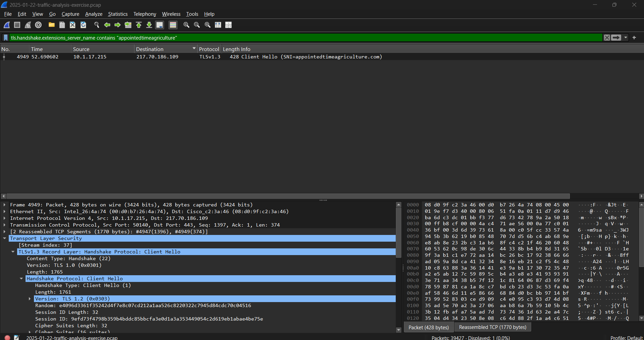Clear the display filter with X button
This screenshot has width=644, height=340.
pyautogui.click(x=607, y=38)
